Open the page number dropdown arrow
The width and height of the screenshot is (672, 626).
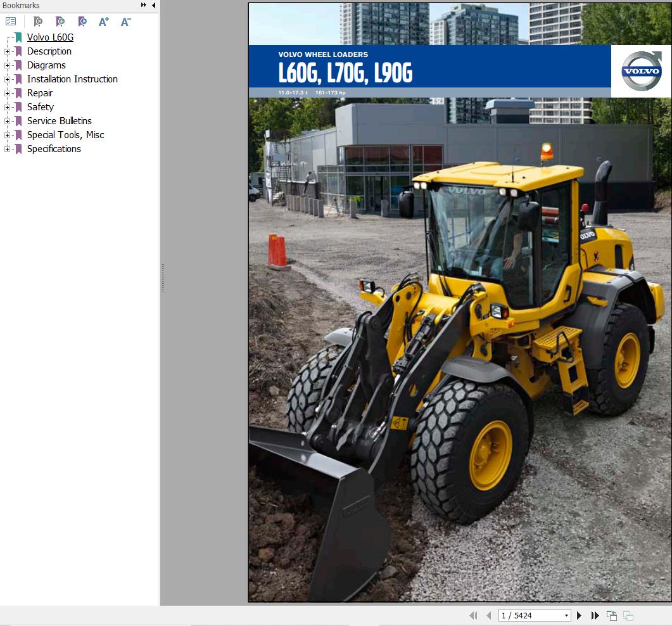pos(567,615)
